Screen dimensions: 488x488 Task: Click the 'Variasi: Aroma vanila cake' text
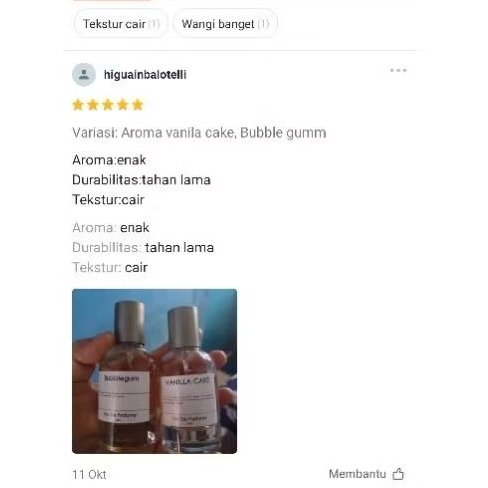pos(154,133)
